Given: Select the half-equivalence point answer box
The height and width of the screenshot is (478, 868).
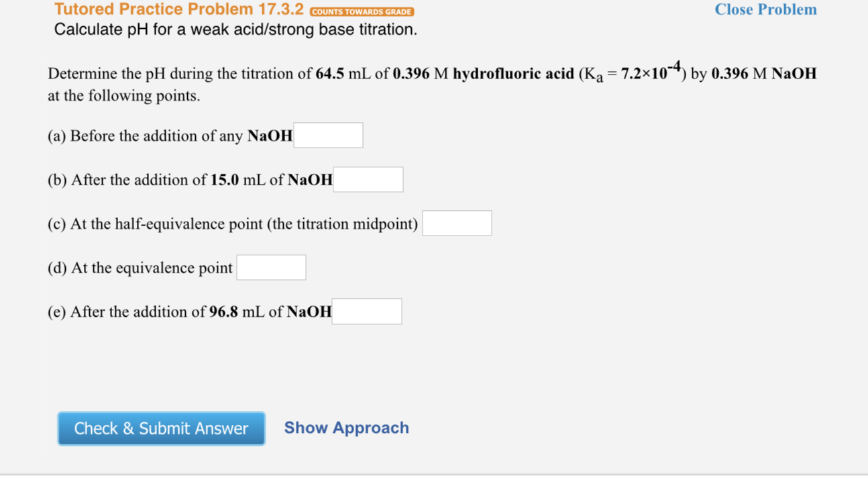Looking at the screenshot, I should coord(457,222).
